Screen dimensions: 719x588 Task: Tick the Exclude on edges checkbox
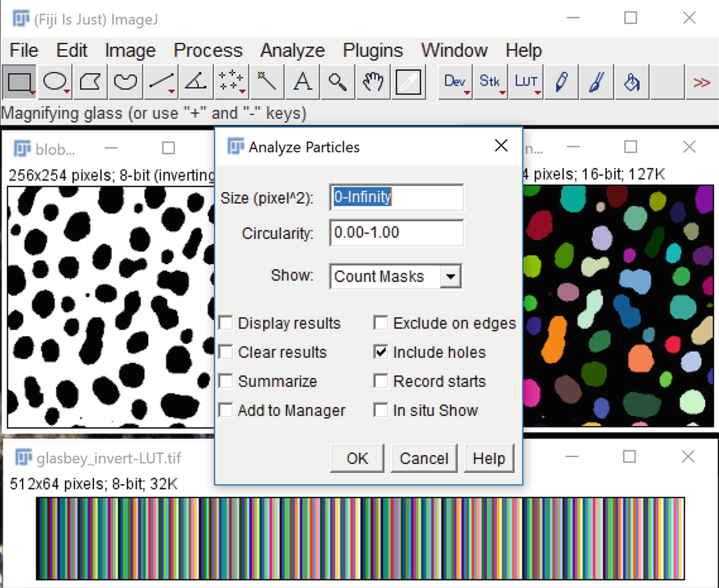tap(380, 324)
